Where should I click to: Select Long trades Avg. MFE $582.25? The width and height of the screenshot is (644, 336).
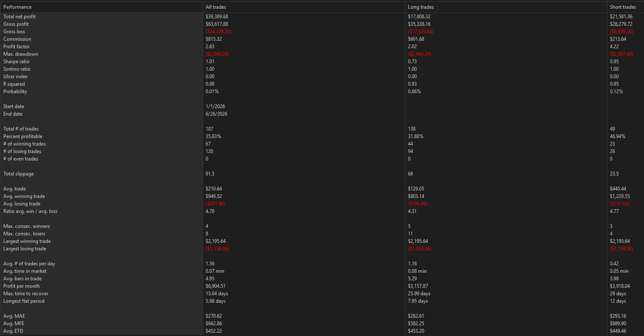click(x=416, y=324)
